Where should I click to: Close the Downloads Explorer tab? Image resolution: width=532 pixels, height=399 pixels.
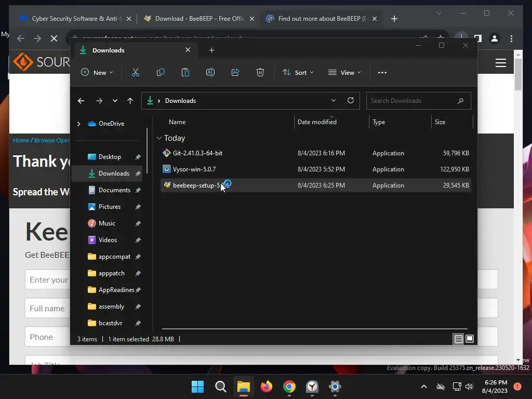point(188,50)
